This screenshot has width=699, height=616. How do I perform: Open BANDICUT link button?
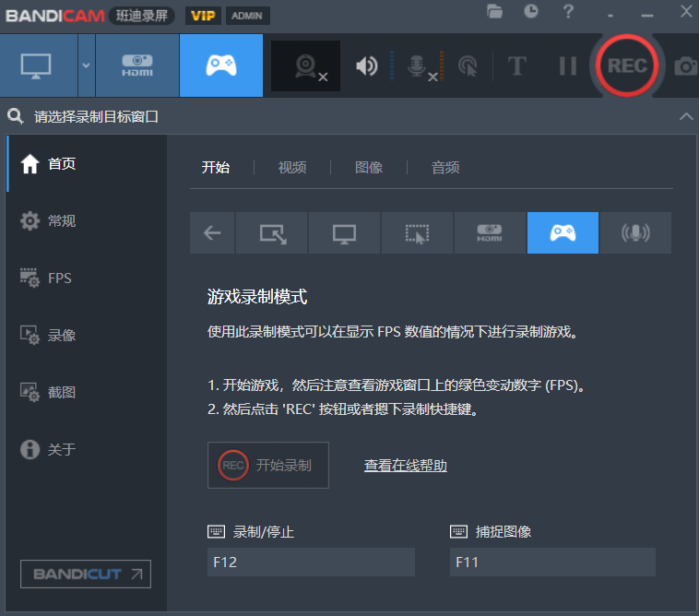86,575
